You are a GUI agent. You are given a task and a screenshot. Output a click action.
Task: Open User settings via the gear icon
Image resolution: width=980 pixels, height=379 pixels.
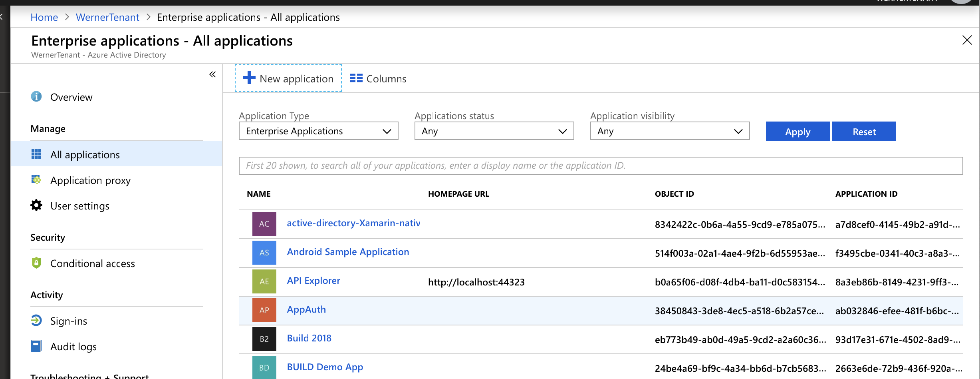[36, 205]
